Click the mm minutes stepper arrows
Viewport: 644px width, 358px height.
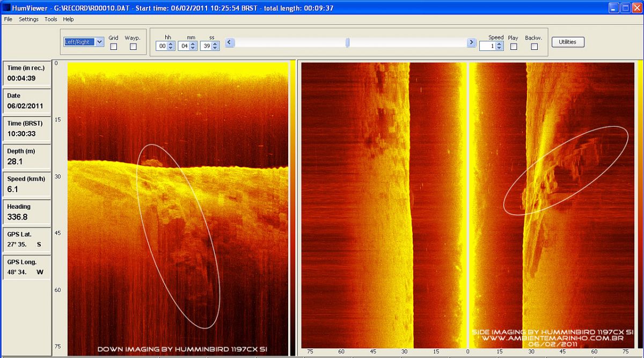193,46
